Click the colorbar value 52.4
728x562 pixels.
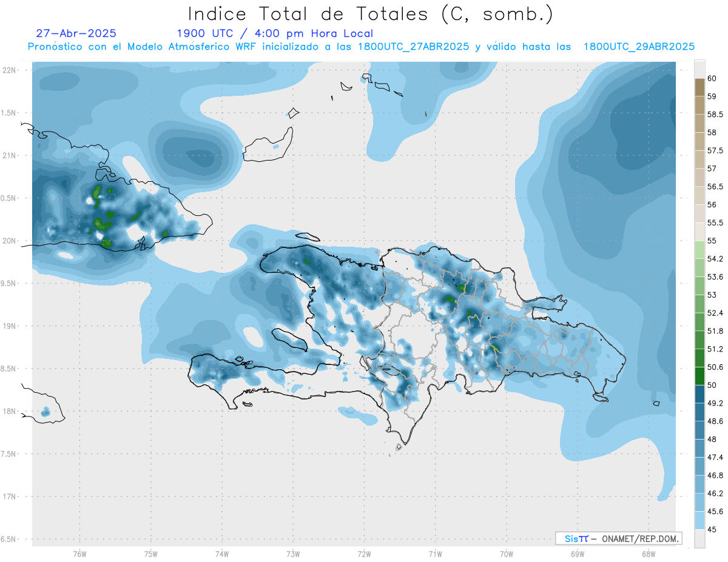pos(715,313)
